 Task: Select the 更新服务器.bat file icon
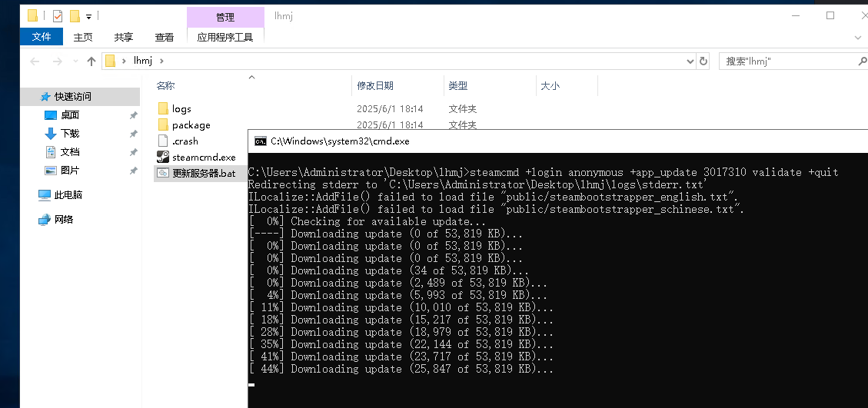tap(163, 173)
